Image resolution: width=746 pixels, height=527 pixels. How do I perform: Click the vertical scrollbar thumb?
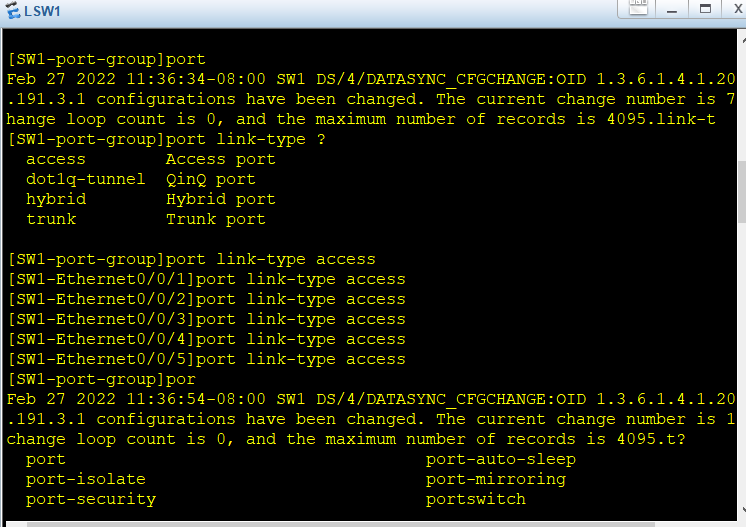click(742, 190)
